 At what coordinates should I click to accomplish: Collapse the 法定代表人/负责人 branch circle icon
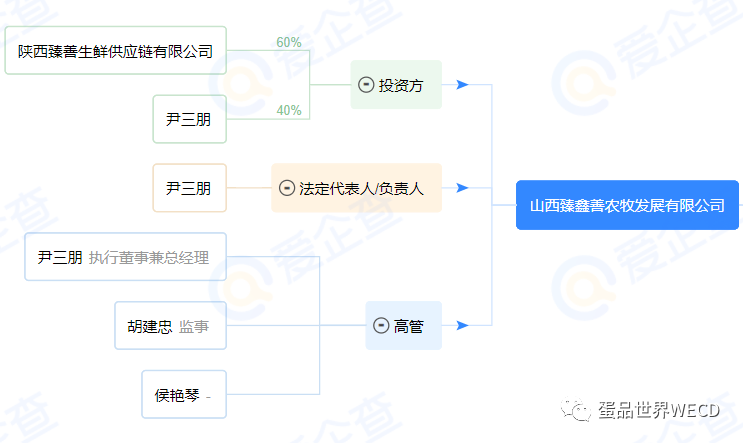point(287,188)
